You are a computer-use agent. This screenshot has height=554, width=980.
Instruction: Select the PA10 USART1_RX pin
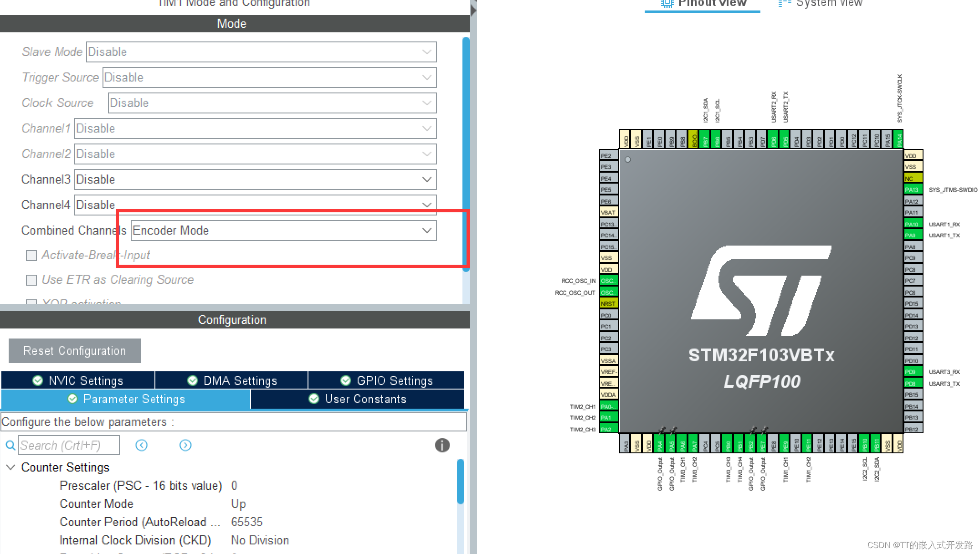(x=913, y=224)
